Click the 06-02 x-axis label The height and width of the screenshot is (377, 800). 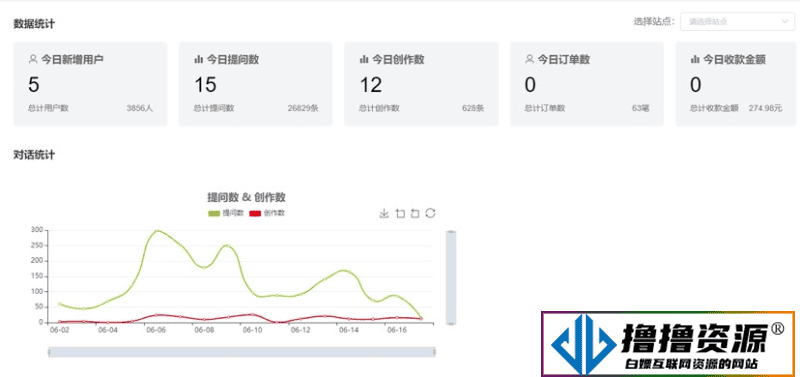(x=60, y=330)
